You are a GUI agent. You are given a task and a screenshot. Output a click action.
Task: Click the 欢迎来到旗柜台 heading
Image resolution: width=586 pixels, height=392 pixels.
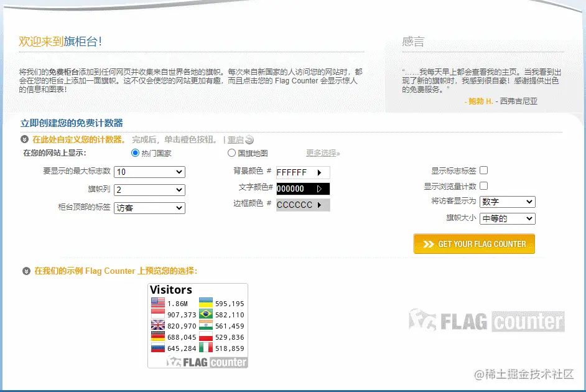(60, 41)
